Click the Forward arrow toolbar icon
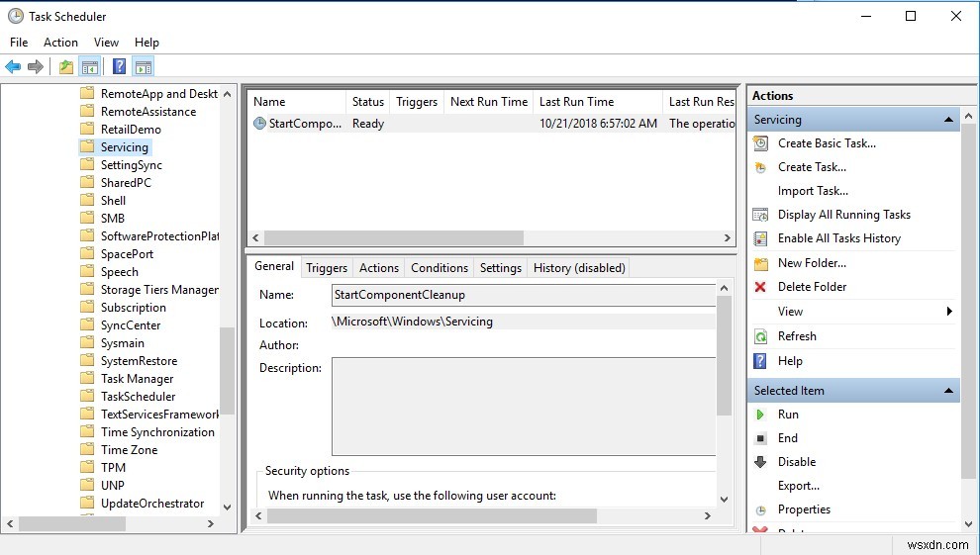The width and height of the screenshot is (980, 555). pos(36,66)
